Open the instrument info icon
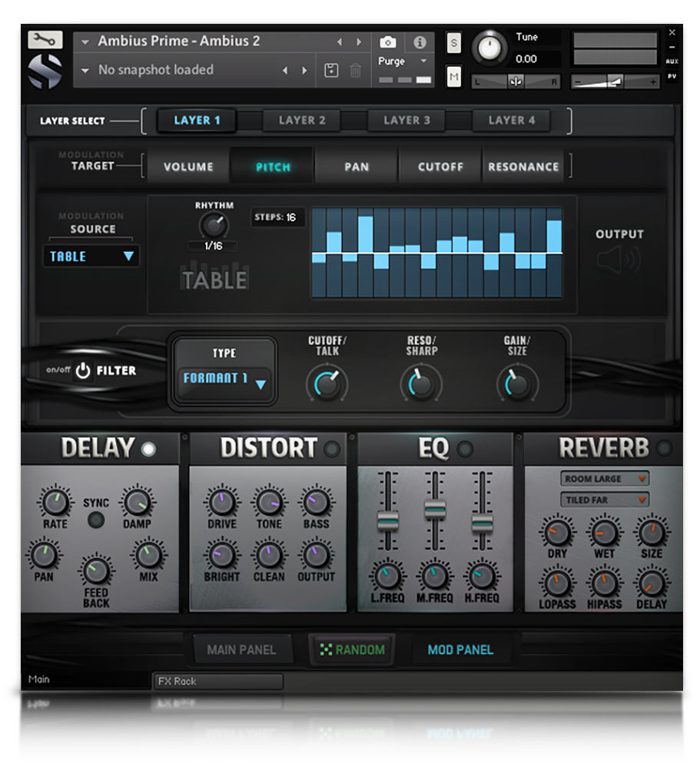 pyautogui.click(x=420, y=42)
